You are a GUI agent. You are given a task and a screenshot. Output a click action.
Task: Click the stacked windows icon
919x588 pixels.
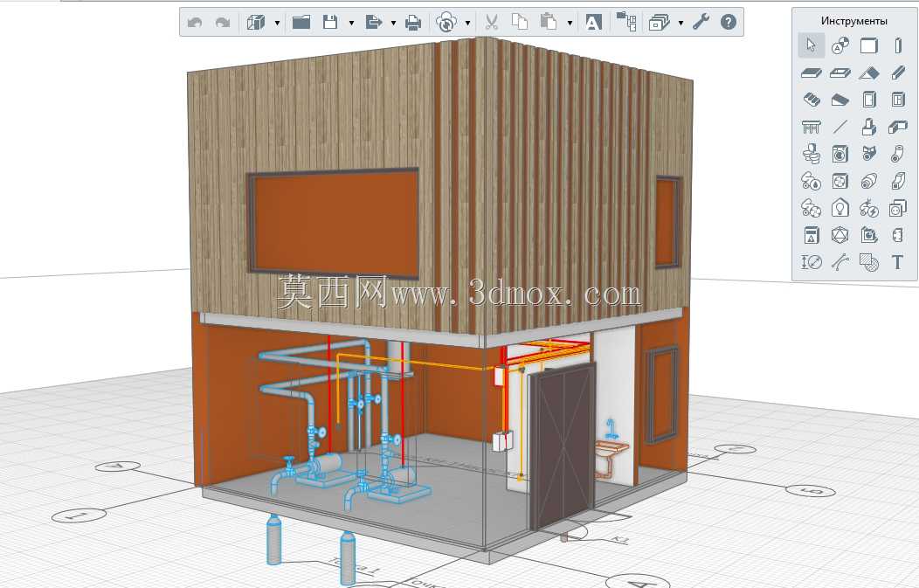(x=660, y=23)
